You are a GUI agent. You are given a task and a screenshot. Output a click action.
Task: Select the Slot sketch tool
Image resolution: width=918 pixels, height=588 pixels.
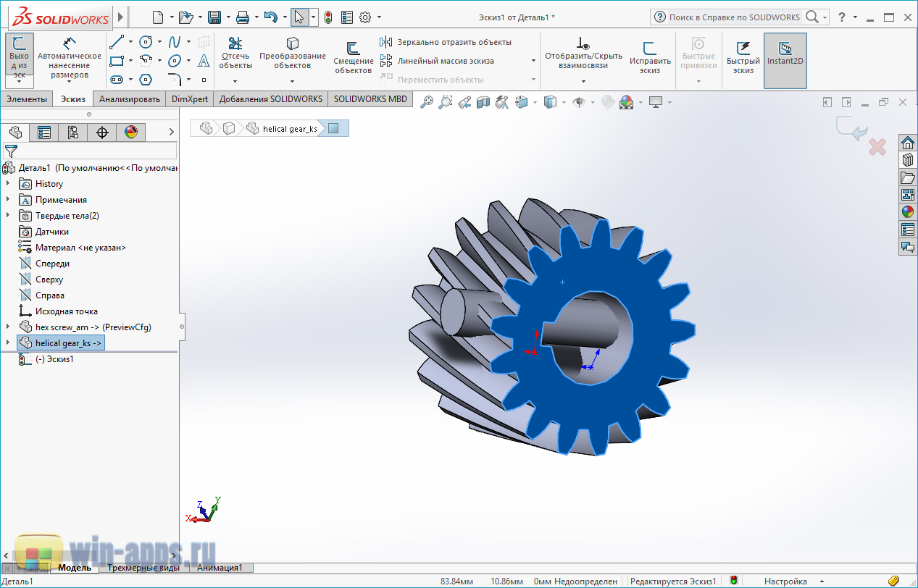coord(117,80)
